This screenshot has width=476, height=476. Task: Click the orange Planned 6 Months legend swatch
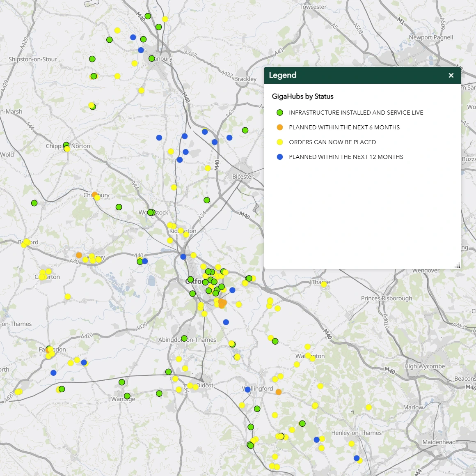click(280, 127)
